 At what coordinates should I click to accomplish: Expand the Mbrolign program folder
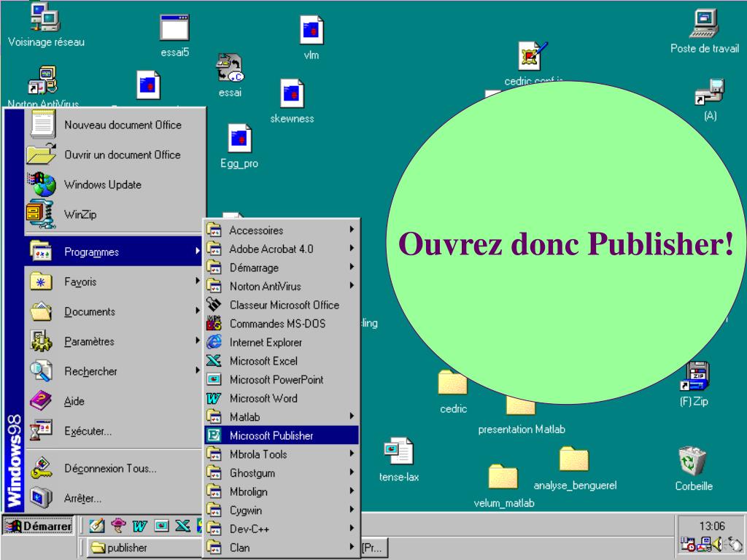282,491
